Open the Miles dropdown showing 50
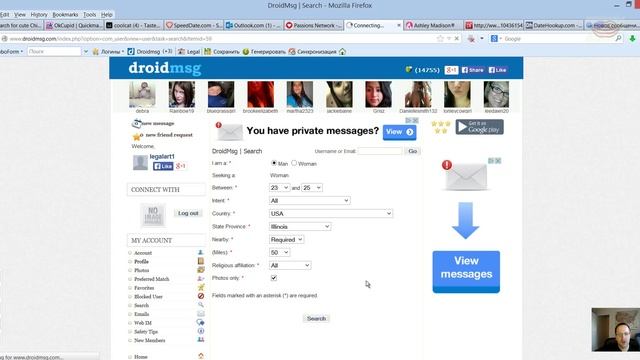The image size is (640, 360). click(280, 252)
